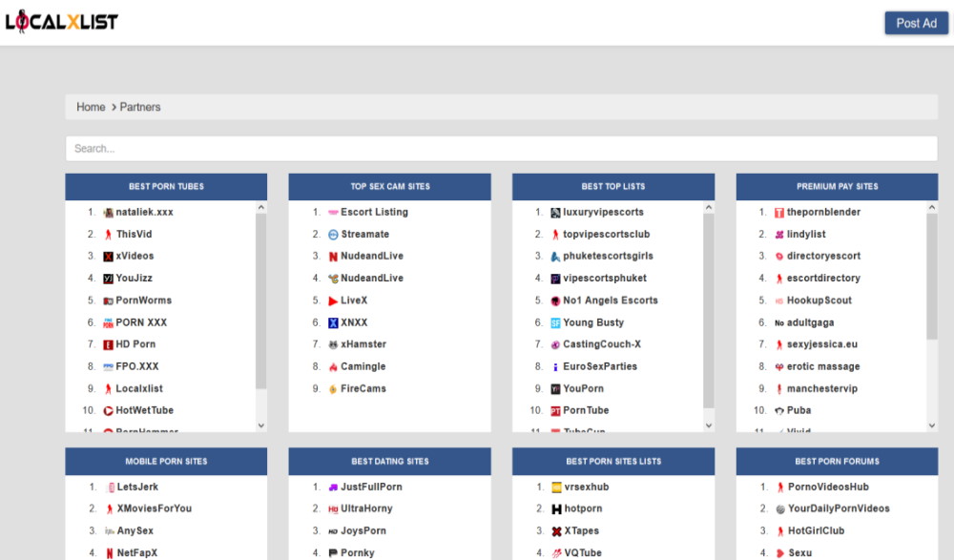
Task: Open the EuroSexParties link
Action: click(x=600, y=366)
